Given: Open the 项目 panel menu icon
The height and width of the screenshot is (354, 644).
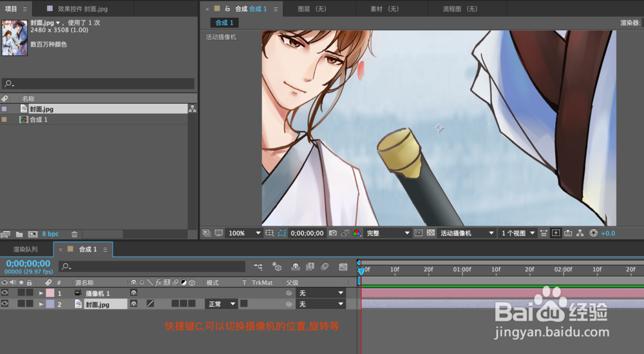Looking at the screenshot, I should 24,8.
